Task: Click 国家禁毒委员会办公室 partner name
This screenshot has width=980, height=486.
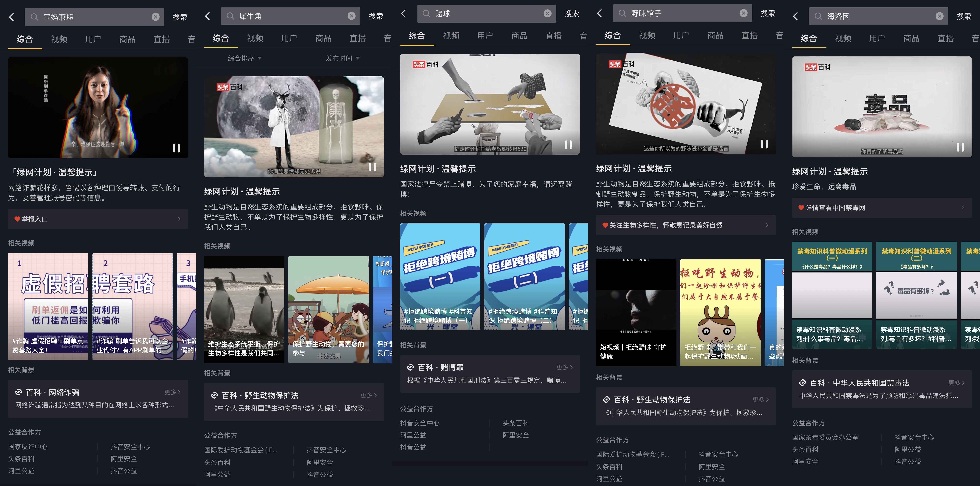Action: pos(825,437)
